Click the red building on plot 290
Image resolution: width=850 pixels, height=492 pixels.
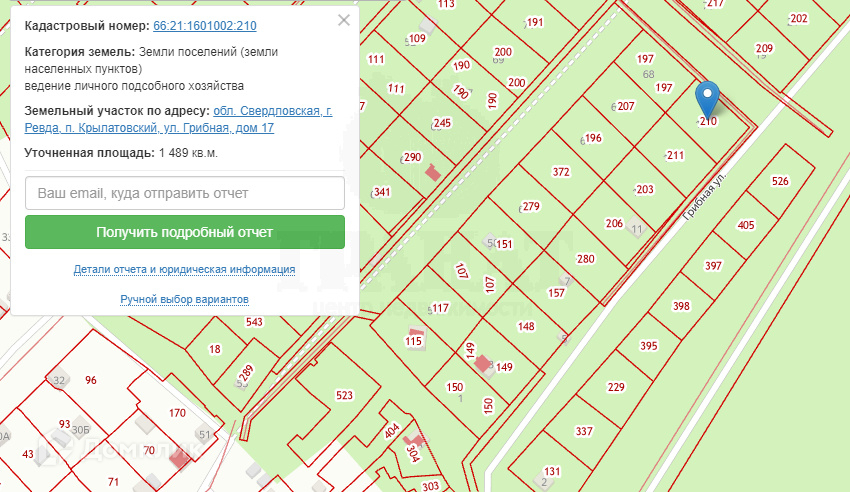pos(433,173)
